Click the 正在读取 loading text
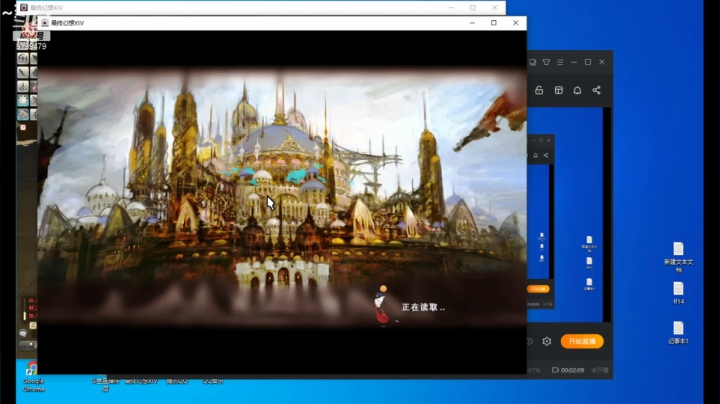Screen dimensions: 720x404 (x=423, y=307)
